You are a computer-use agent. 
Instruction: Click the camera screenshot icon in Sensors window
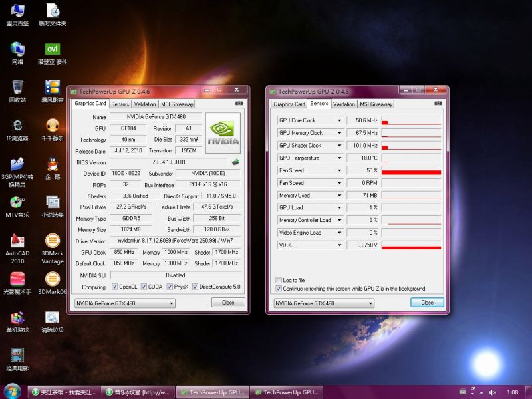tap(438, 103)
